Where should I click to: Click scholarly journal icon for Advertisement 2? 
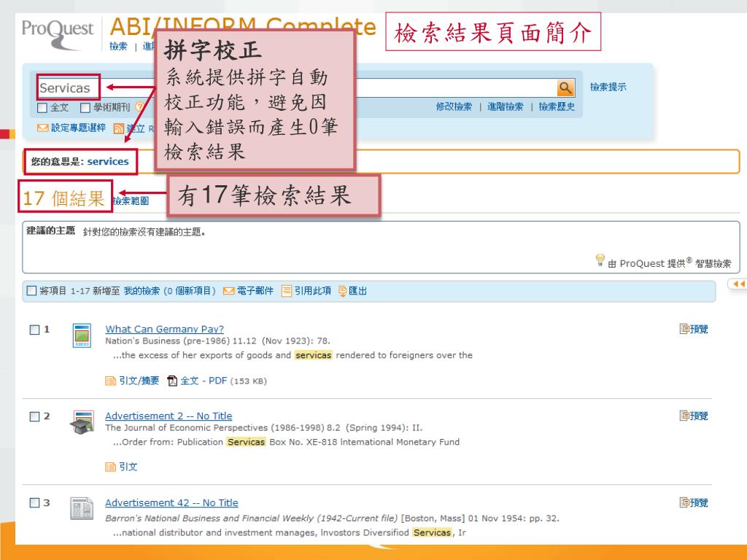point(82,422)
